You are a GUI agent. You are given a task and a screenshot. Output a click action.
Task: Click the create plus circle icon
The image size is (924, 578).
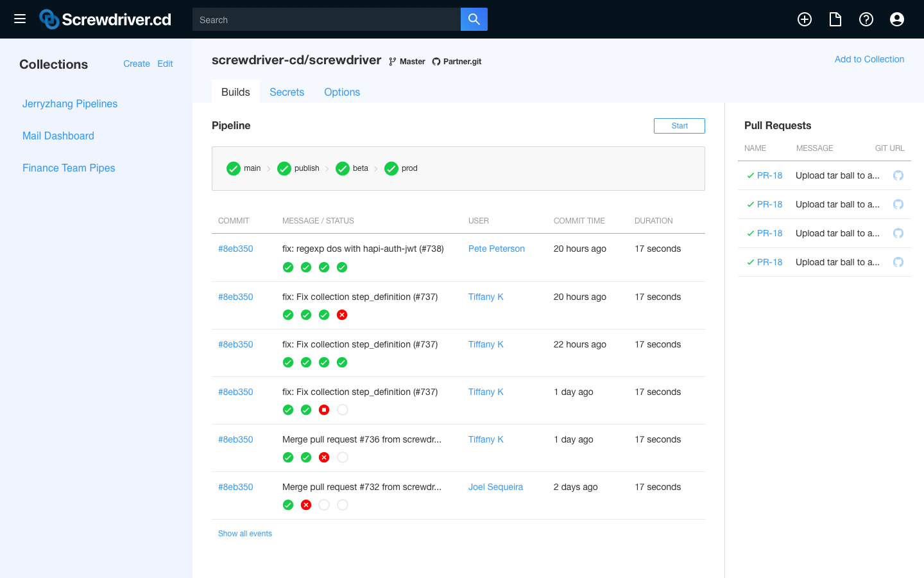pos(805,19)
